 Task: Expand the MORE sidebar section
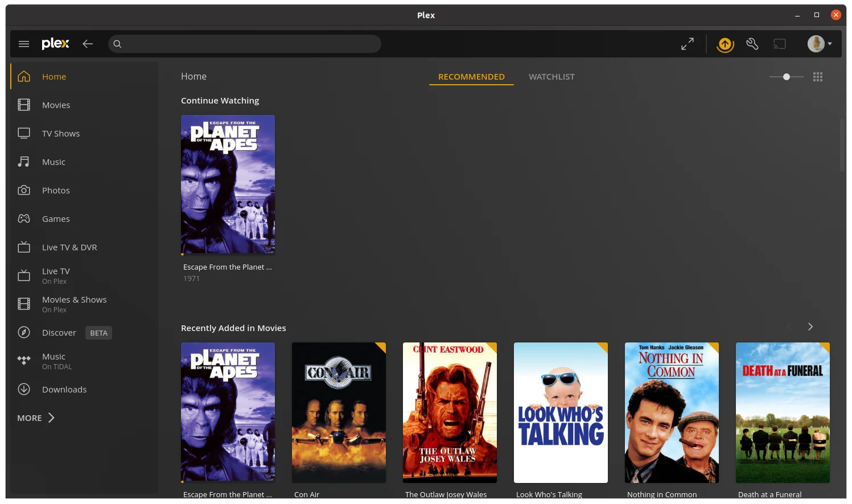[x=36, y=418]
